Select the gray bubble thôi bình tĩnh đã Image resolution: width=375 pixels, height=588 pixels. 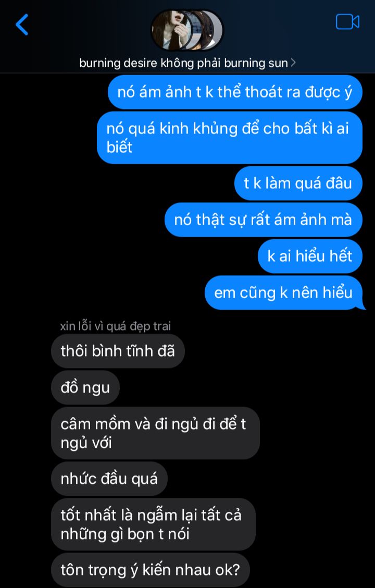coord(118,351)
